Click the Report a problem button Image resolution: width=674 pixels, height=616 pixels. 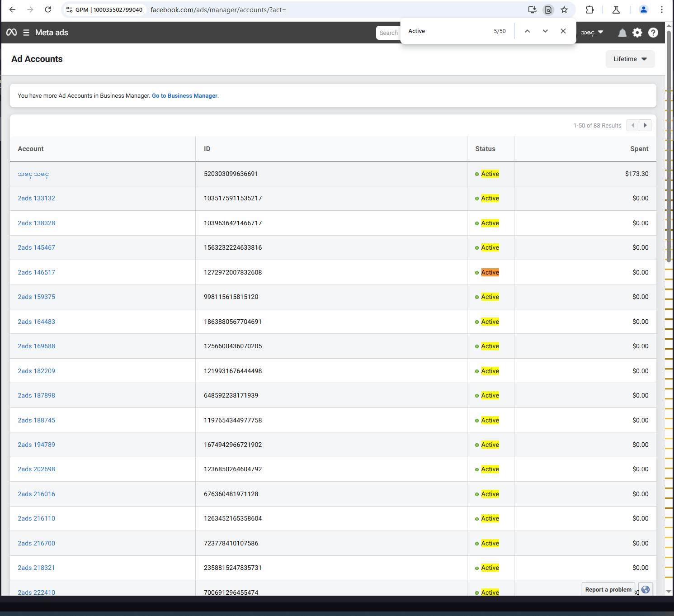[x=608, y=589]
